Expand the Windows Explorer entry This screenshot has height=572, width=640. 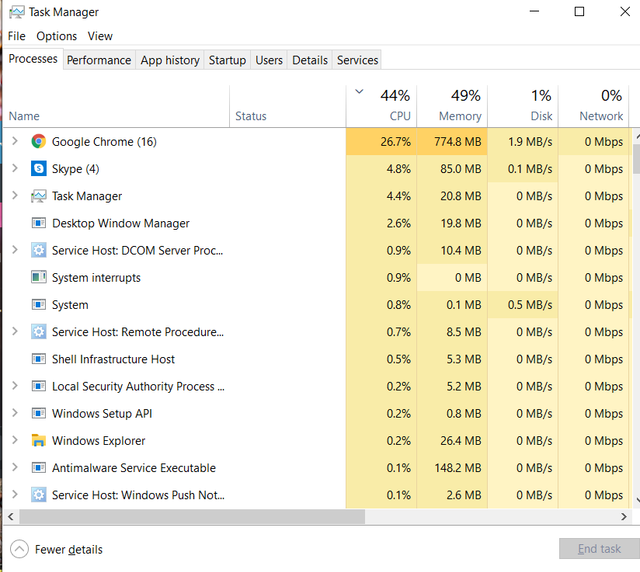click(x=15, y=440)
